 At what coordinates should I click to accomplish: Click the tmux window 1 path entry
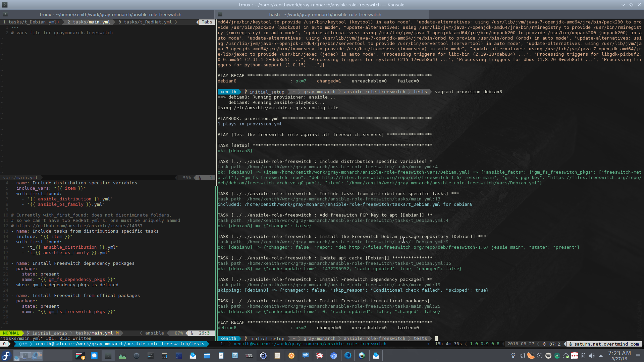[310, 344]
